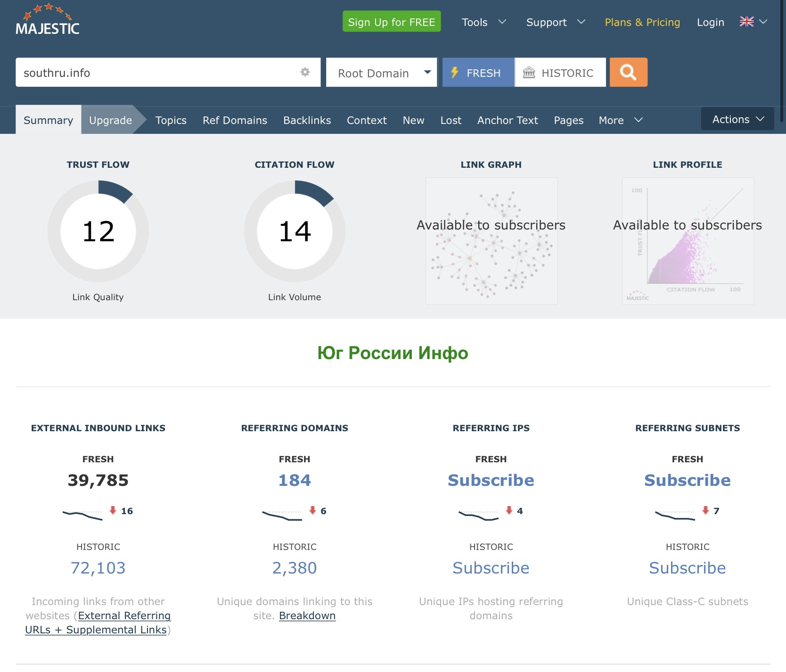Open the Pages tab

click(568, 120)
